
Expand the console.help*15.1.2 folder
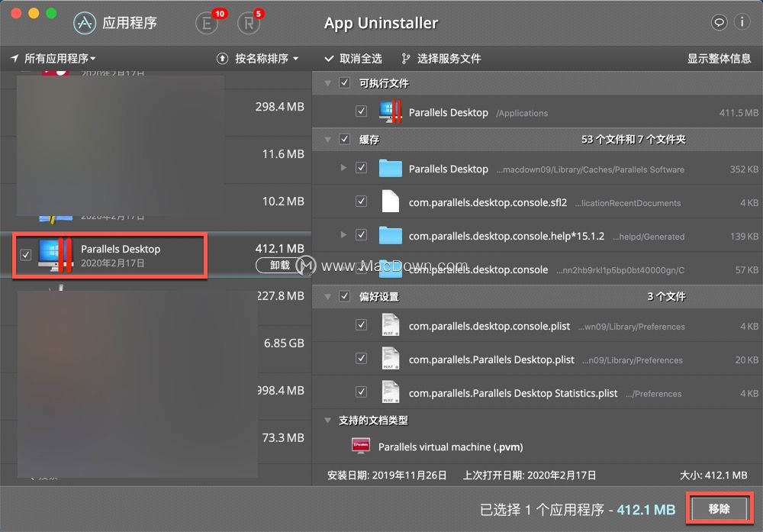[343, 234]
